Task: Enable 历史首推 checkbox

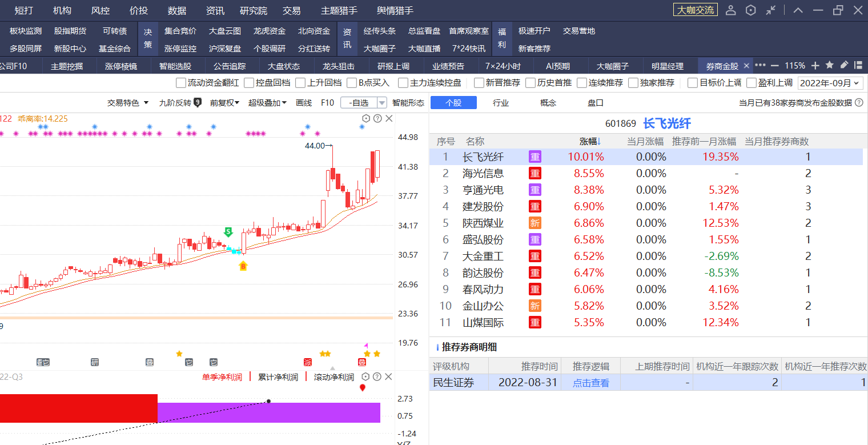Action: pyautogui.click(x=531, y=83)
